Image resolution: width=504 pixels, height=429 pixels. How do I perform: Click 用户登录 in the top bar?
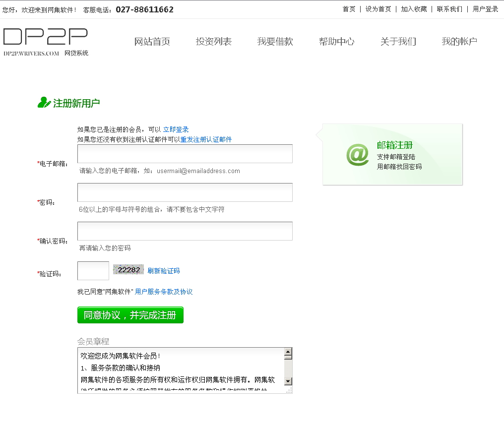485,9
